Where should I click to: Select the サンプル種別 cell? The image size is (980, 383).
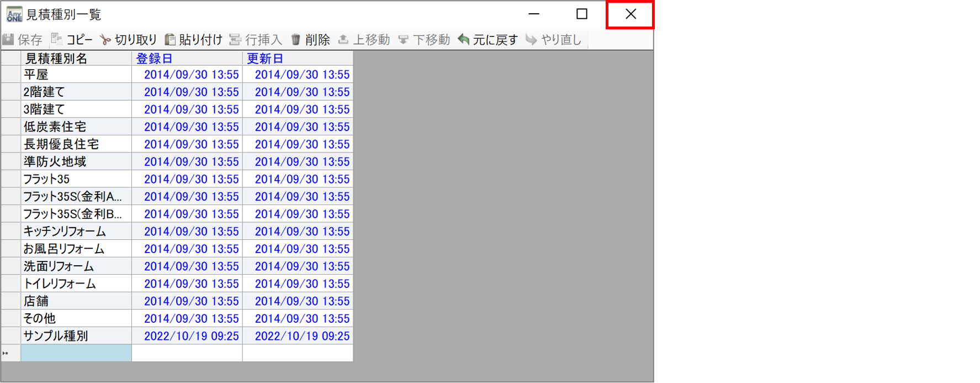76,336
